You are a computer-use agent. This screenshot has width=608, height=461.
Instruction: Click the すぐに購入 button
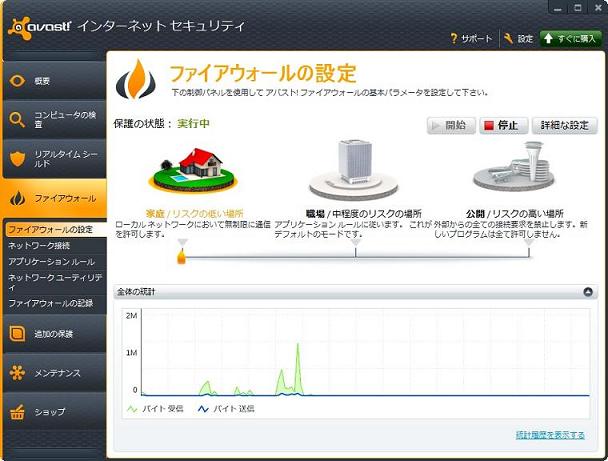coord(571,38)
